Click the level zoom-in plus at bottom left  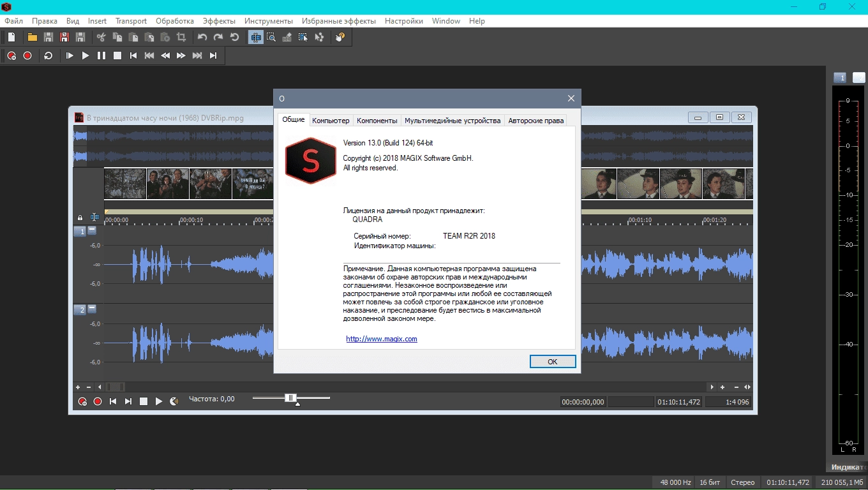pyautogui.click(x=78, y=387)
